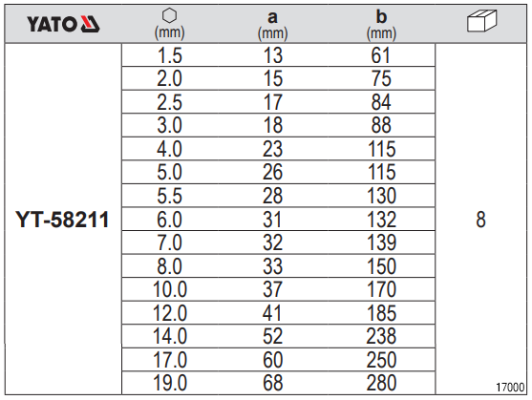Click a-value 33 in the 8.0 row
532x400 pixels.
click(x=272, y=266)
